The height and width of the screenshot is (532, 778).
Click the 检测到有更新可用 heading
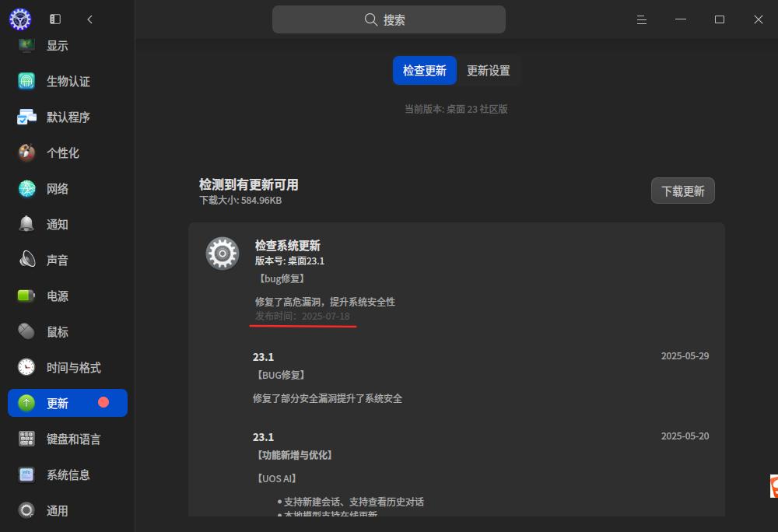point(249,184)
